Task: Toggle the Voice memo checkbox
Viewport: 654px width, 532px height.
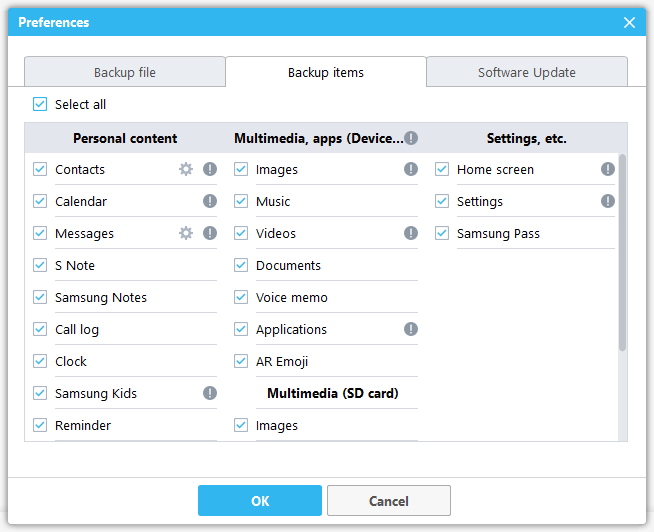Action: point(241,298)
